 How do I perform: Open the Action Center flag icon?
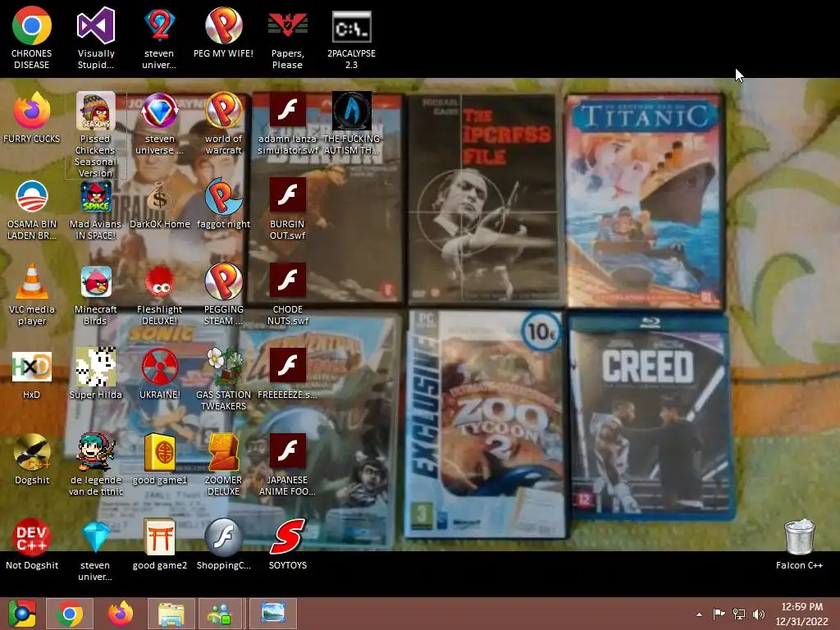[x=719, y=614]
